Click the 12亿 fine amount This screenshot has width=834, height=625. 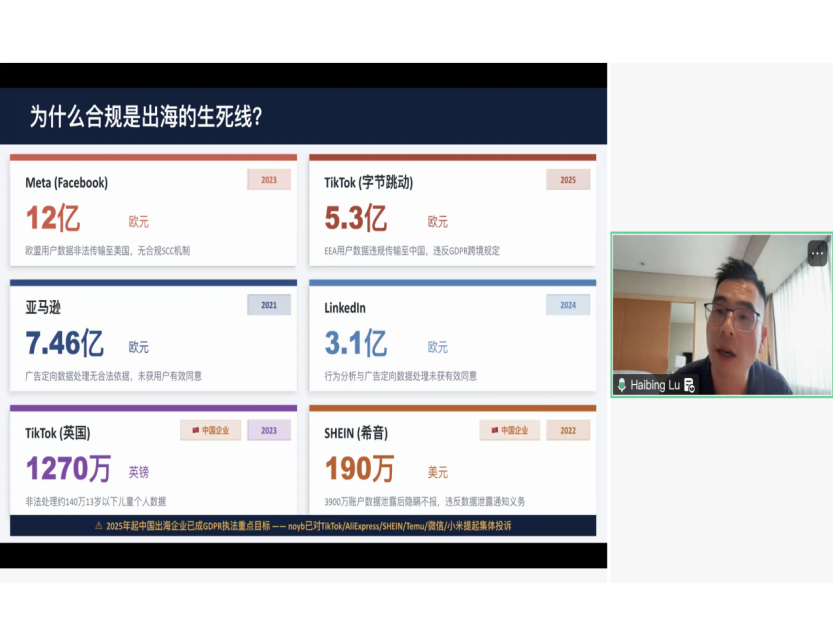(x=53, y=218)
